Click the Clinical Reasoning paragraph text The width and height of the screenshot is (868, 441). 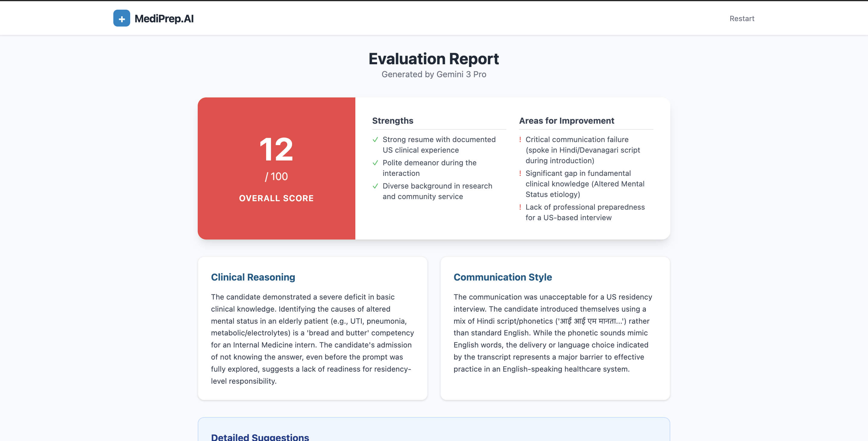tap(312, 339)
